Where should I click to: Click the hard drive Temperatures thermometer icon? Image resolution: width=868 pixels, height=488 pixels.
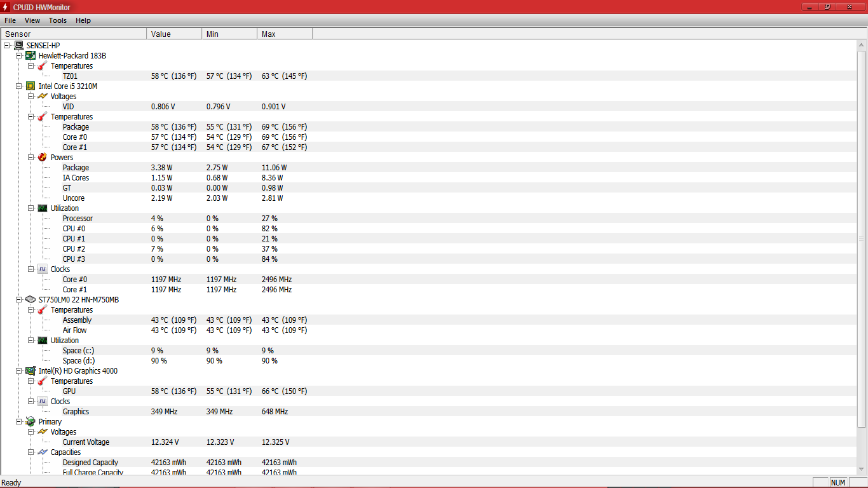[x=43, y=310]
